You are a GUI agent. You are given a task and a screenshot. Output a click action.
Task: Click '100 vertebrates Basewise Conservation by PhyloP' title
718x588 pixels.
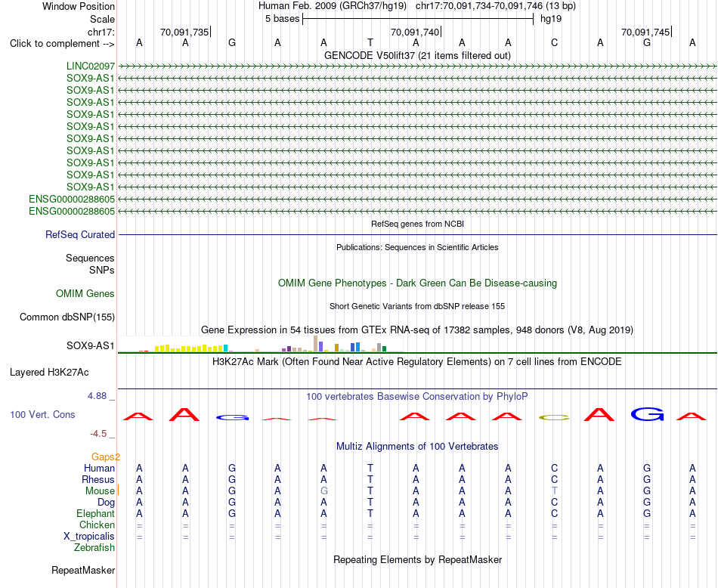[x=417, y=397]
